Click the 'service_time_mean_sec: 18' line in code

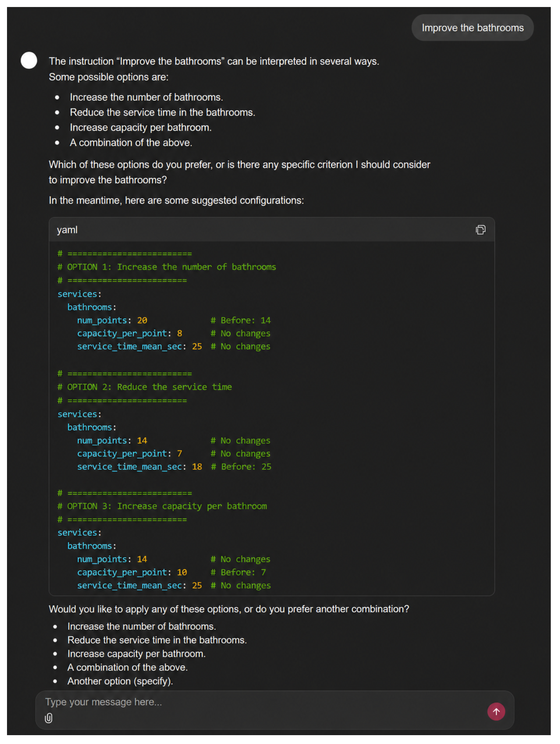(x=139, y=466)
